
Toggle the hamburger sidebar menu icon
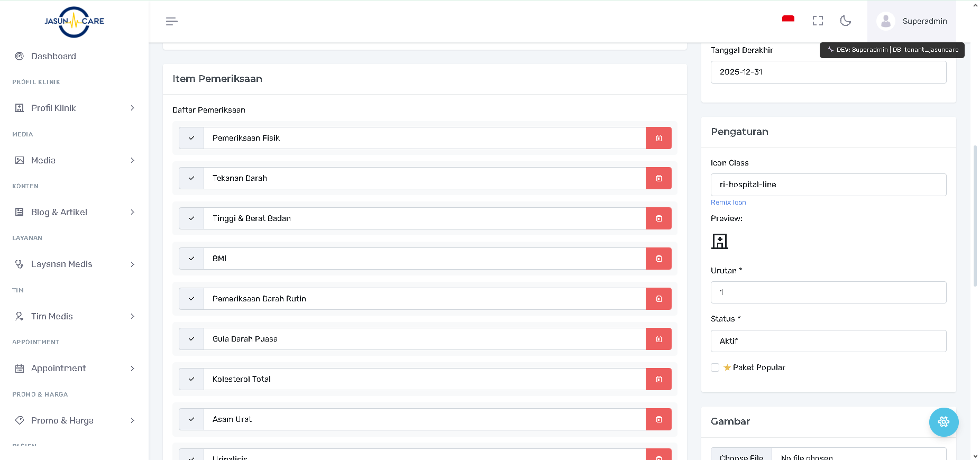tap(171, 21)
